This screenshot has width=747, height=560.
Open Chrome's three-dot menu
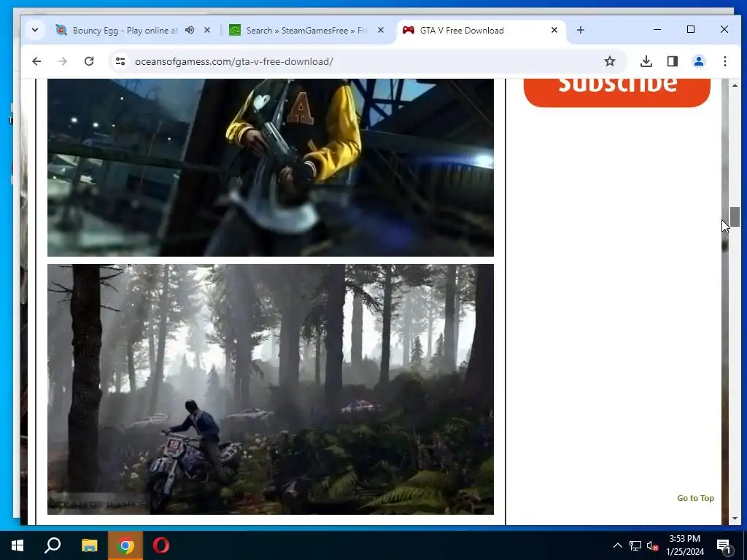click(x=724, y=61)
